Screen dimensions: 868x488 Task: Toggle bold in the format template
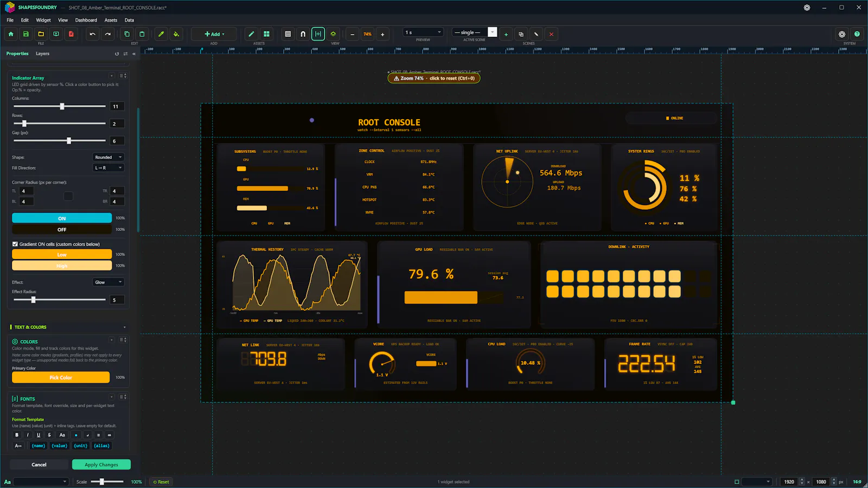pos(17,435)
